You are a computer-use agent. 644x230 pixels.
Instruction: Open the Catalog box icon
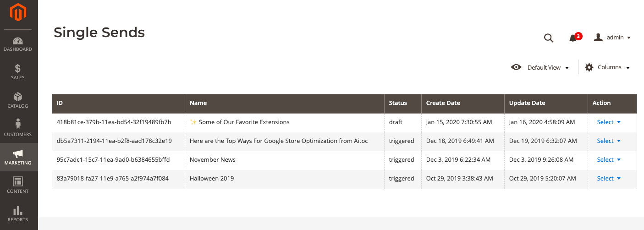tap(18, 97)
